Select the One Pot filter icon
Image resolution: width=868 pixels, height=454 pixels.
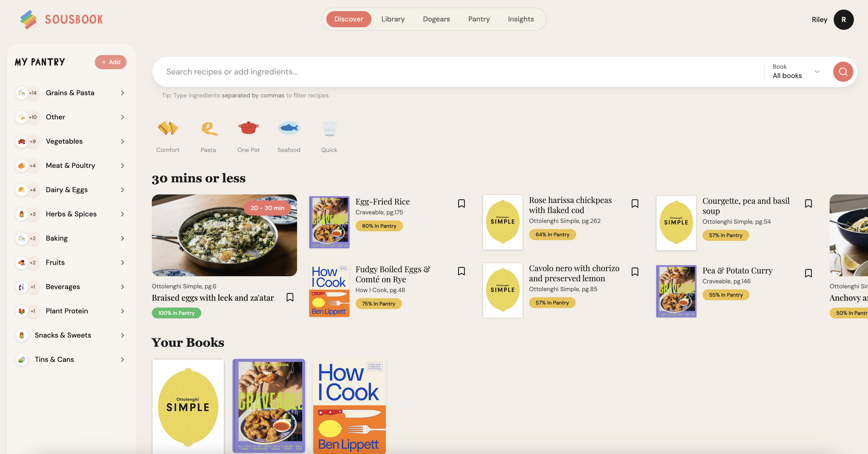(x=248, y=129)
